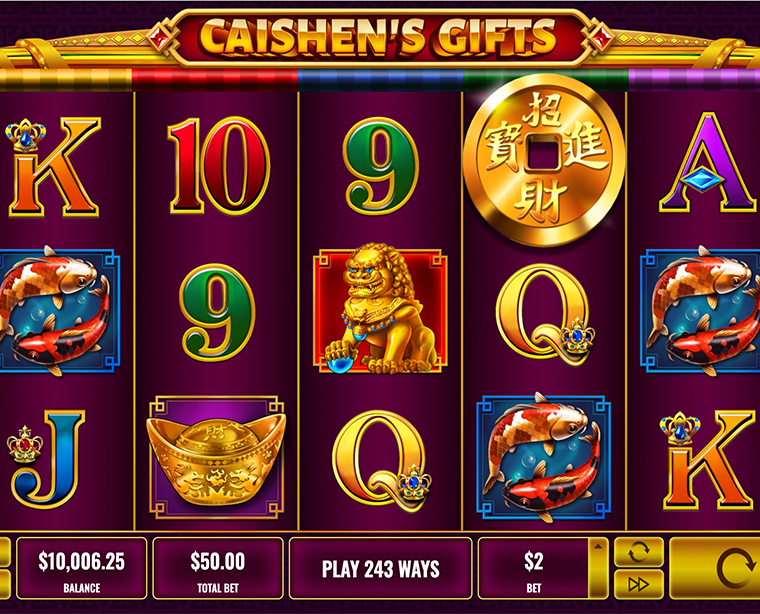760x614 pixels.
Task: Click the golden lion statue symbol
Action: tap(380, 310)
